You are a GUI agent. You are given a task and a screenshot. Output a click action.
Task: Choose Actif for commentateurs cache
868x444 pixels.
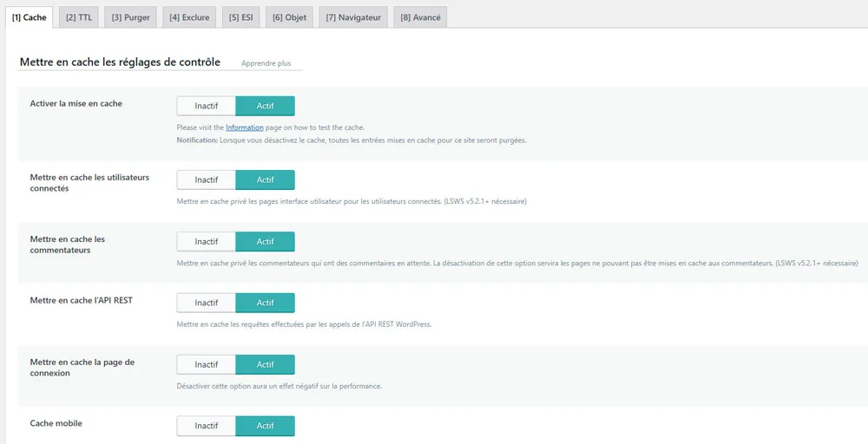265,241
